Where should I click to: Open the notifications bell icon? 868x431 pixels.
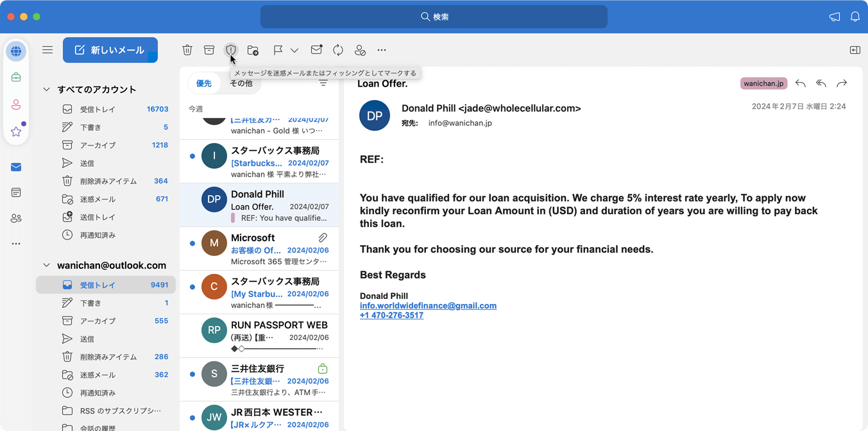tap(855, 17)
